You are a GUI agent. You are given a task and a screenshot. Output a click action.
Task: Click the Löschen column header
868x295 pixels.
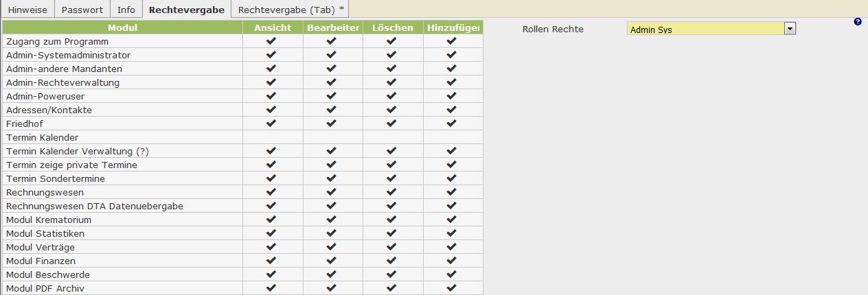pyautogui.click(x=392, y=27)
